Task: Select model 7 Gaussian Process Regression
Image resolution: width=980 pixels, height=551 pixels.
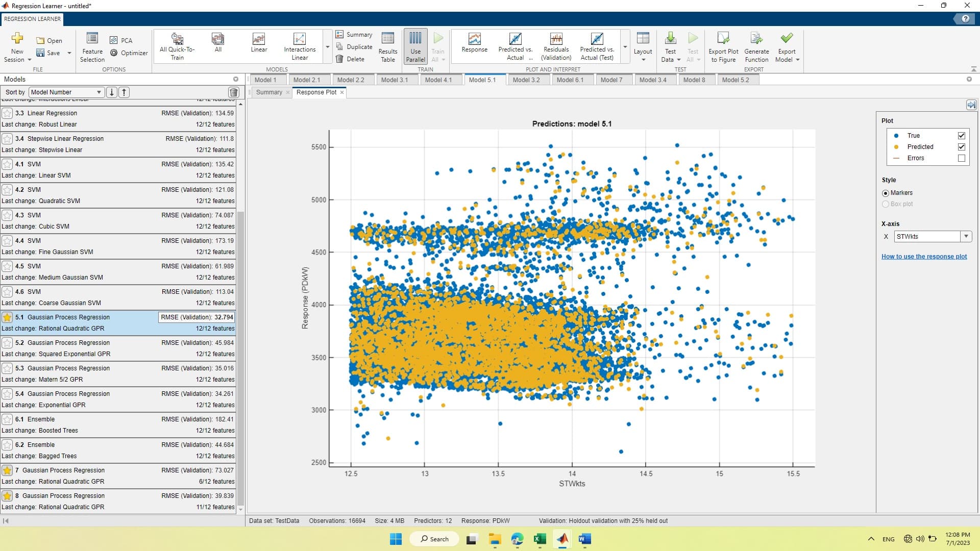Action: (118, 476)
